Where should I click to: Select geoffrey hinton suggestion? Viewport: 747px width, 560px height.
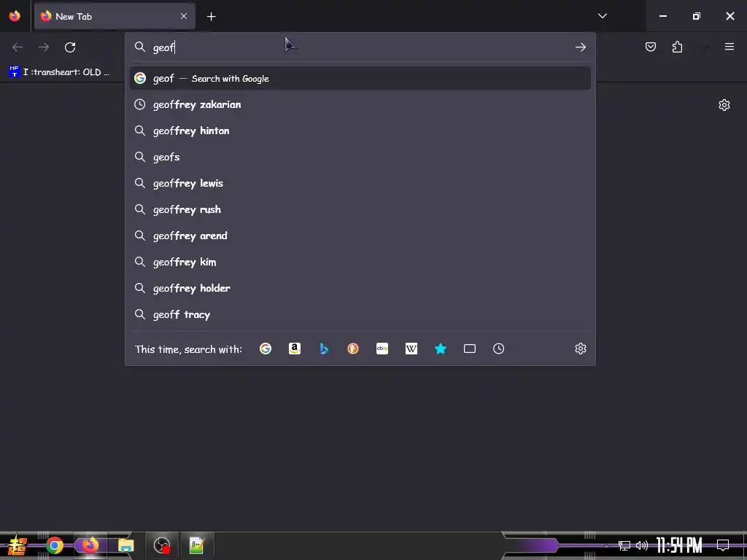(360, 131)
